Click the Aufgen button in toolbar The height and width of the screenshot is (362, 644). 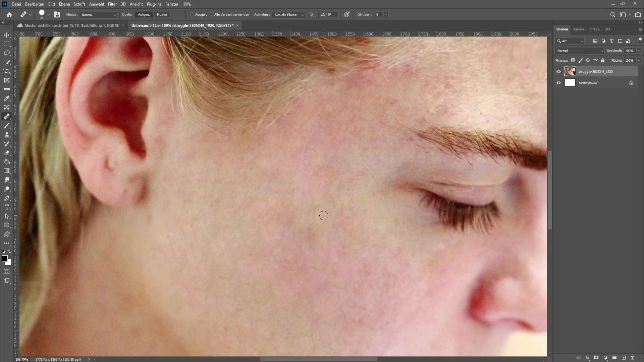click(x=143, y=14)
